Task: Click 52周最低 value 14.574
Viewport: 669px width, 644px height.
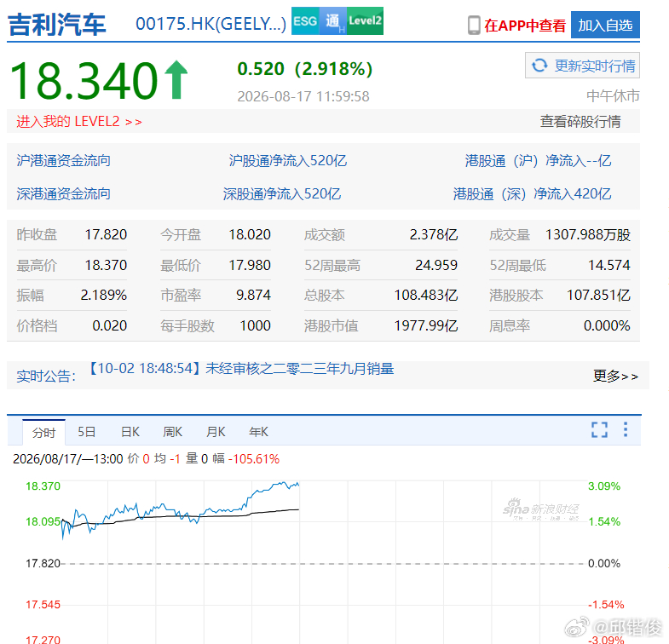Action: [x=609, y=265]
